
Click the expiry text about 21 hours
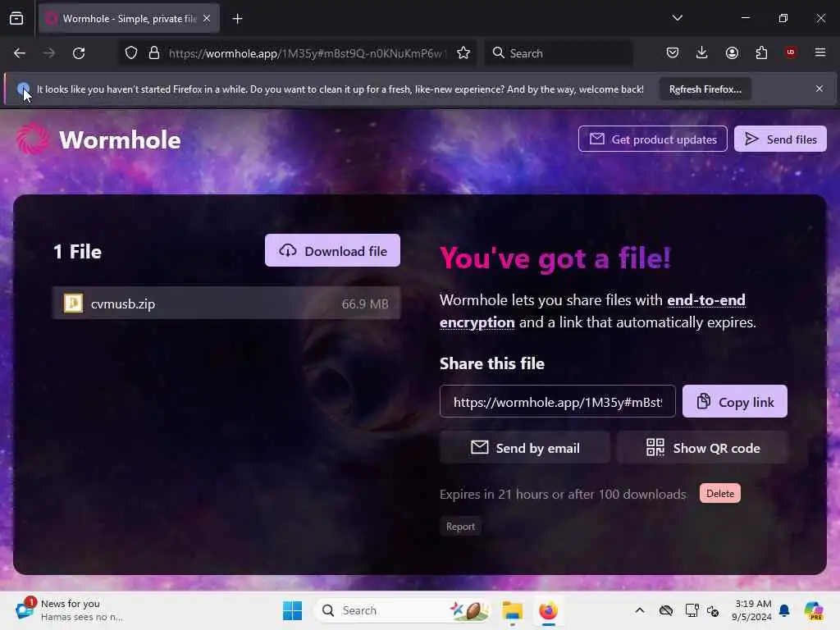pos(563,495)
